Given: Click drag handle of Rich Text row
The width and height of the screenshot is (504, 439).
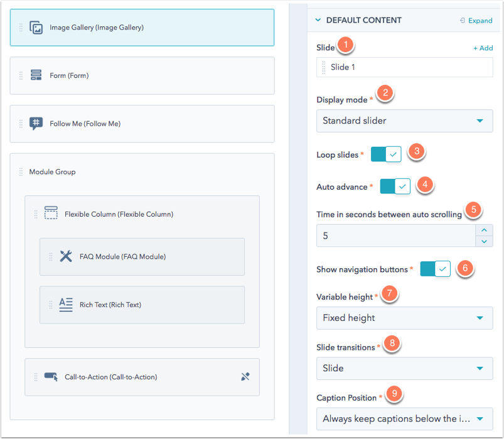Looking at the screenshot, I should (50, 305).
